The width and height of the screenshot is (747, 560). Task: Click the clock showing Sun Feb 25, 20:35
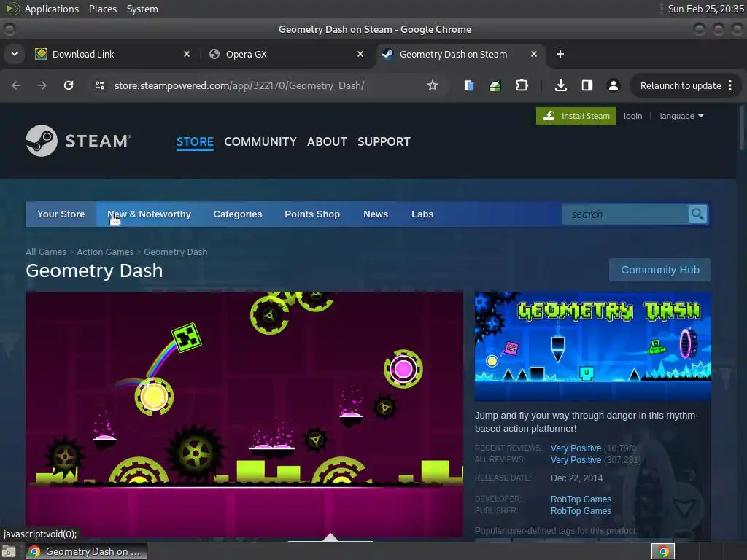(x=705, y=9)
